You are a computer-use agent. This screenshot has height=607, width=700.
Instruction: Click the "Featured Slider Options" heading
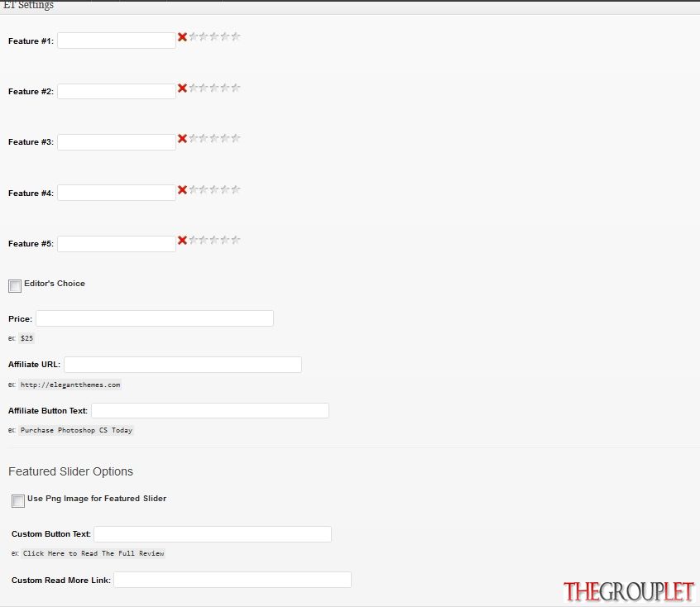[x=70, y=471]
